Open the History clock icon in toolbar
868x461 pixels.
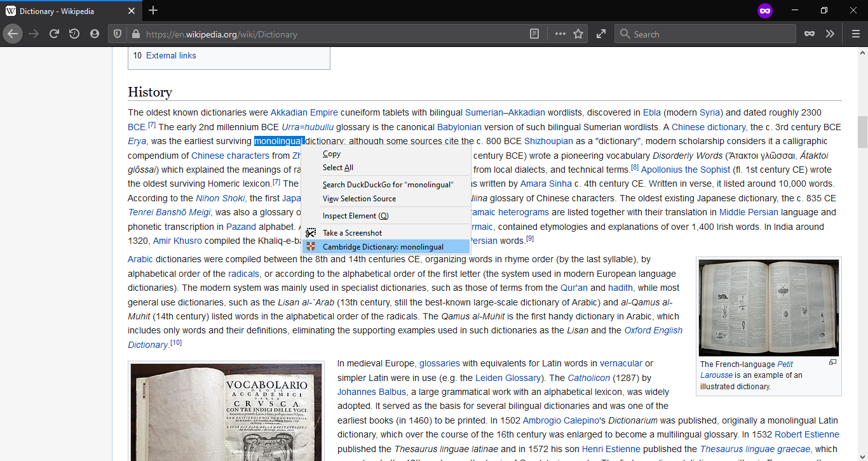pyautogui.click(x=74, y=34)
